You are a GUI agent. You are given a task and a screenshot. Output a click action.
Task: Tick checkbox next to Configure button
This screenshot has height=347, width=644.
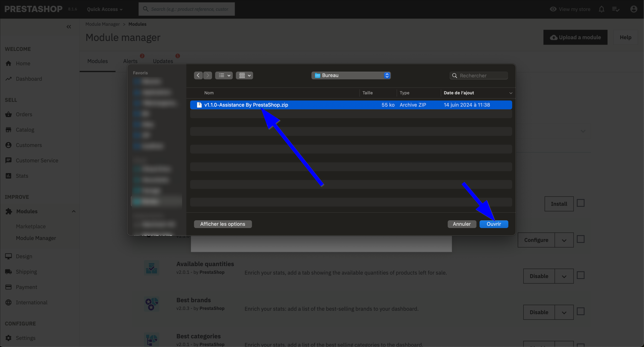click(x=581, y=239)
